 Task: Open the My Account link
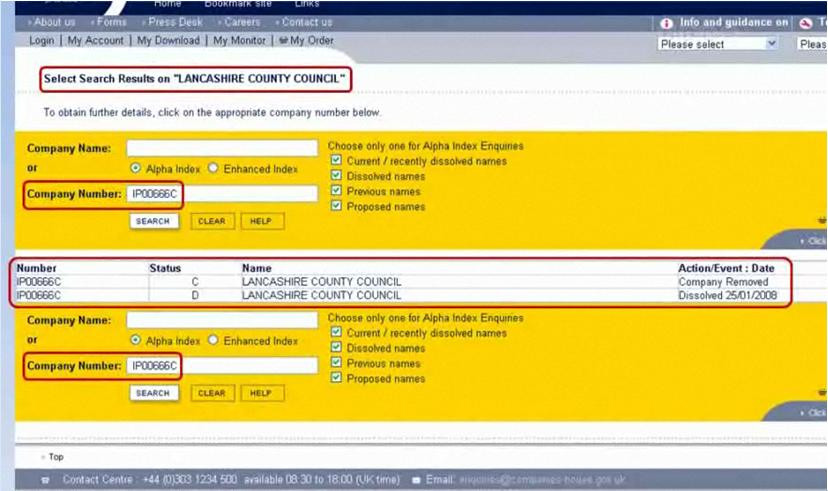(96, 40)
